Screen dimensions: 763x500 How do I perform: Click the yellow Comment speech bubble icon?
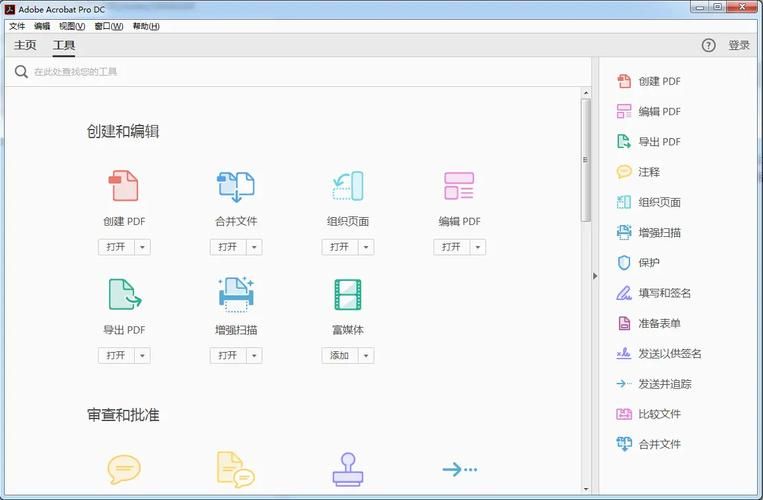coord(124,469)
